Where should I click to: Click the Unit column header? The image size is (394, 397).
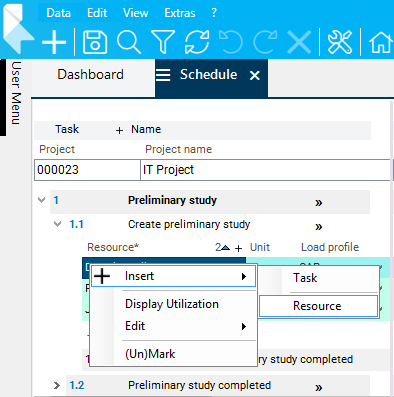(260, 247)
